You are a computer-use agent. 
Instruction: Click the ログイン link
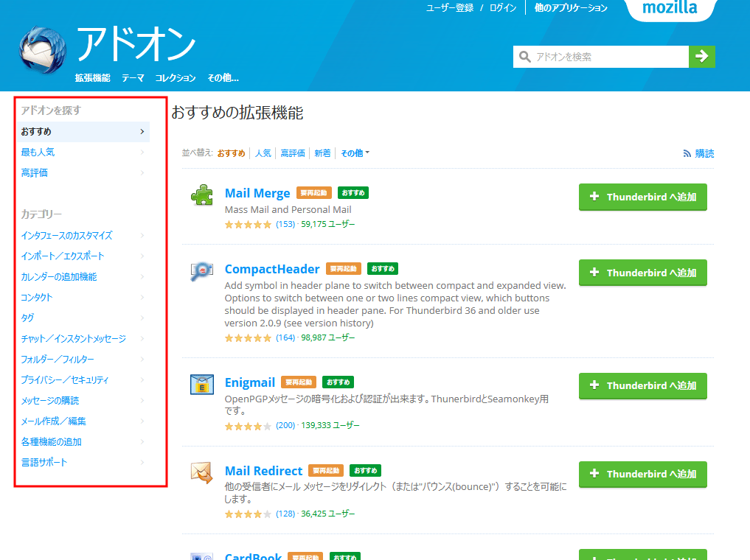click(503, 7)
